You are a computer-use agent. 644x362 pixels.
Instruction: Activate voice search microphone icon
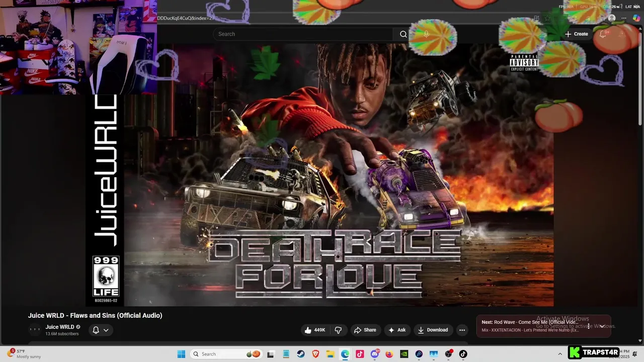point(426,34)
